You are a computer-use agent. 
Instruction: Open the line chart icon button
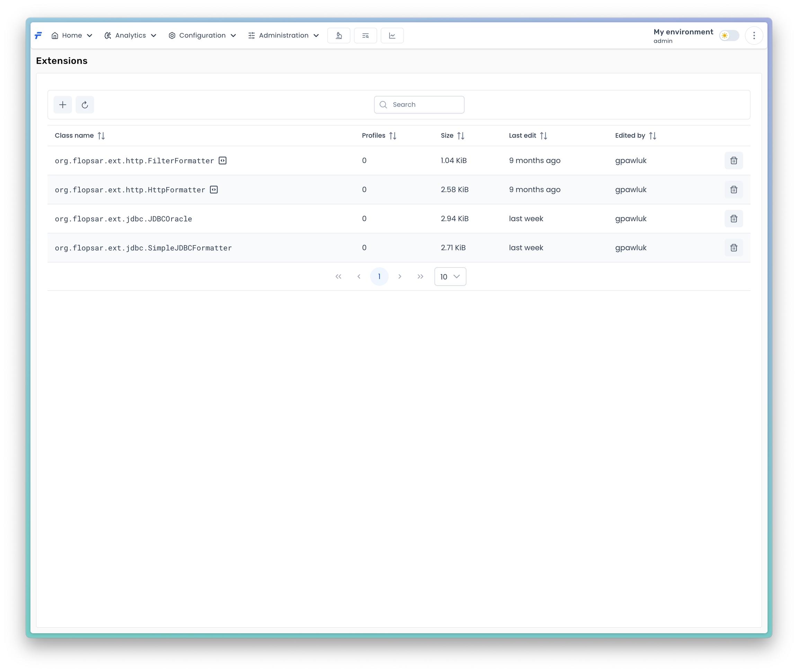tap(392, 35)
